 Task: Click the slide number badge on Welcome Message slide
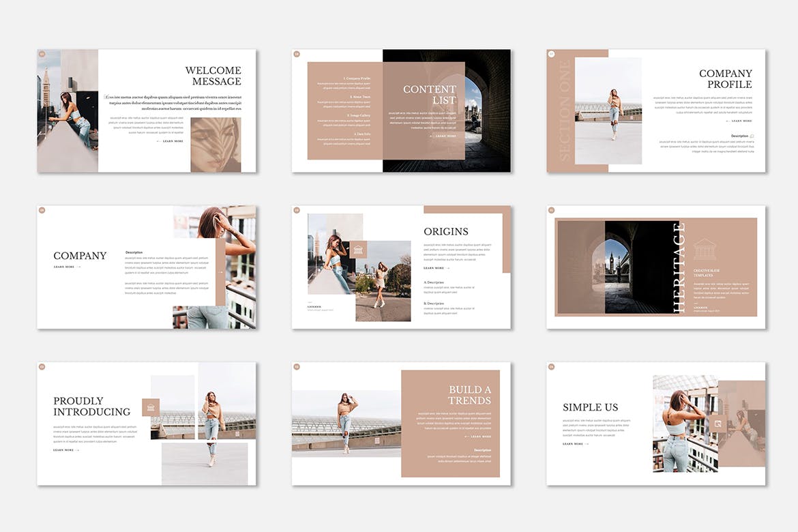coord(42,54)
